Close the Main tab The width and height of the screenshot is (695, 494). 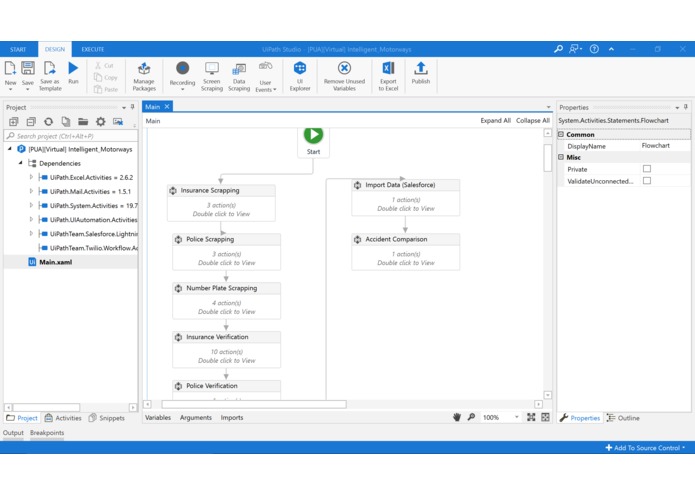167,106
